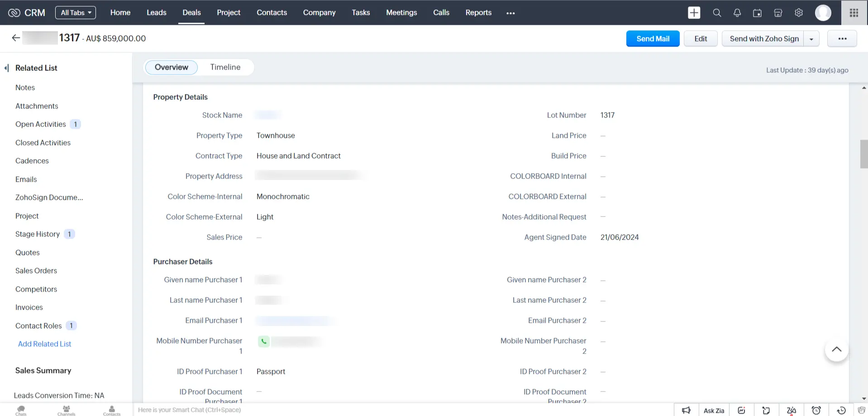Image resolution: width=868 pixels, height=416 pixels.
Task: Open the Zoho Marketplace icon
Action: [778, 13]
